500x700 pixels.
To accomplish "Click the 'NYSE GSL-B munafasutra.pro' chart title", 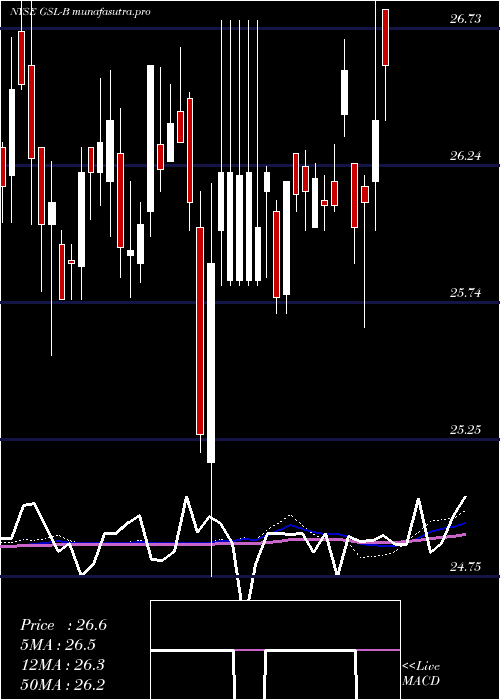I will [80, 12].
